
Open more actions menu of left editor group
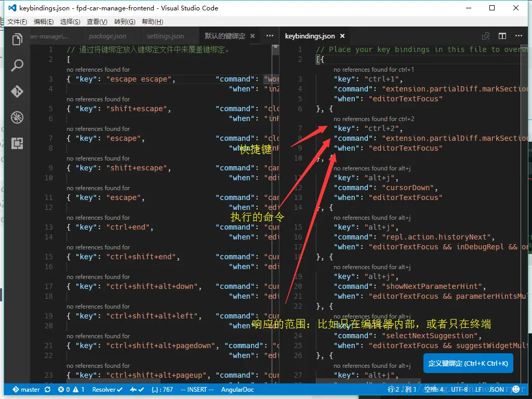[x=270, y=36]
